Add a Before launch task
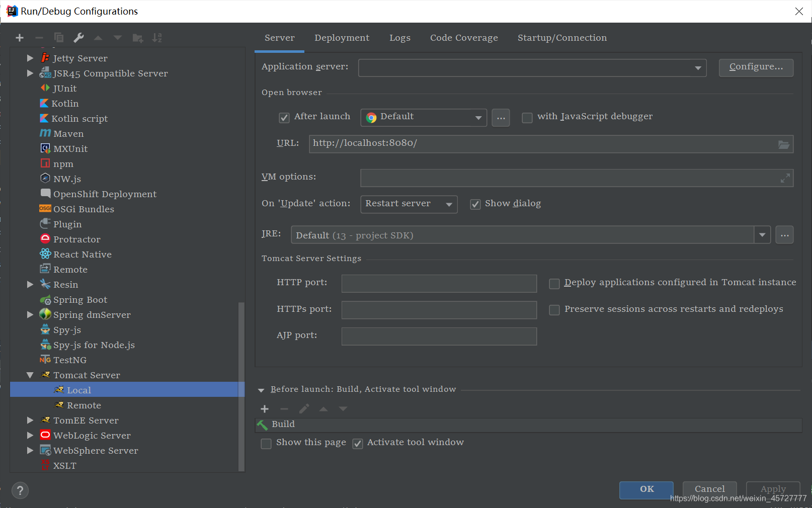Viewport: 812px width, 508px height. [x=265, y=409]
